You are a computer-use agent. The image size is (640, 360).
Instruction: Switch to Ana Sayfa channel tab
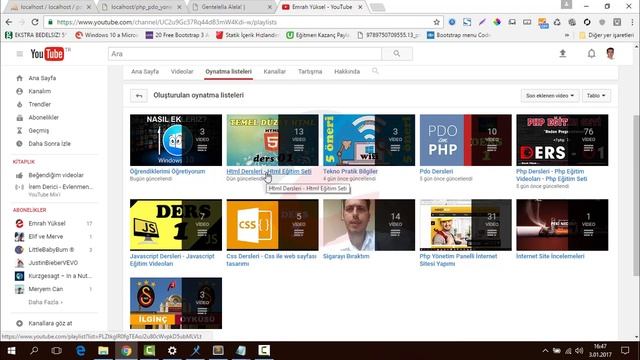pyautogui.click(x=145, y=71)
